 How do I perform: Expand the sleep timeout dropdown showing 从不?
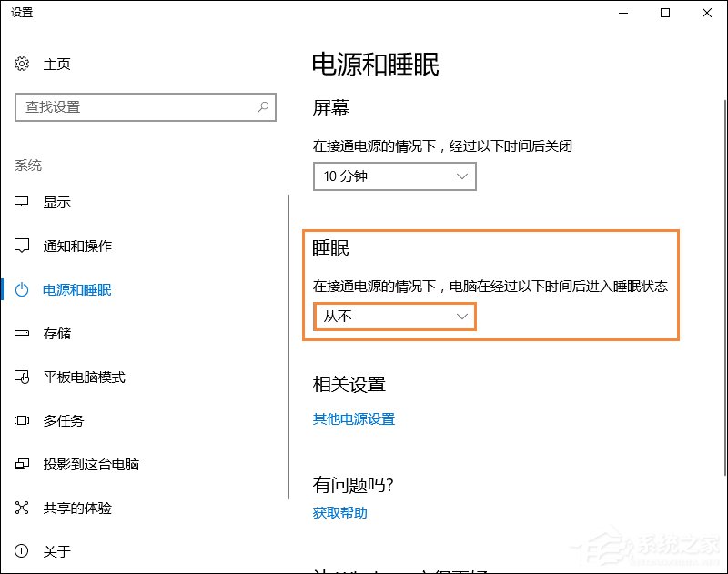click(394, 317)
